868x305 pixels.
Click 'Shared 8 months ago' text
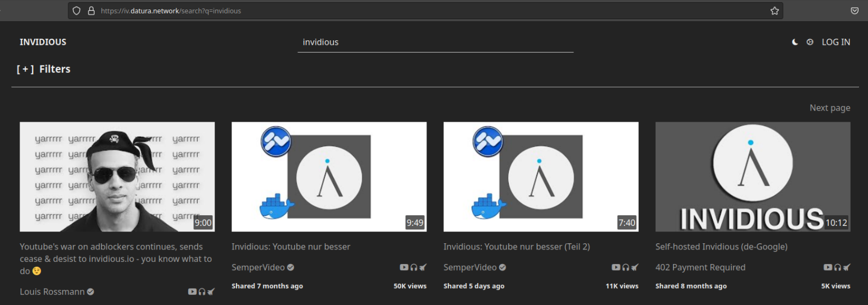tap(691, 286)
